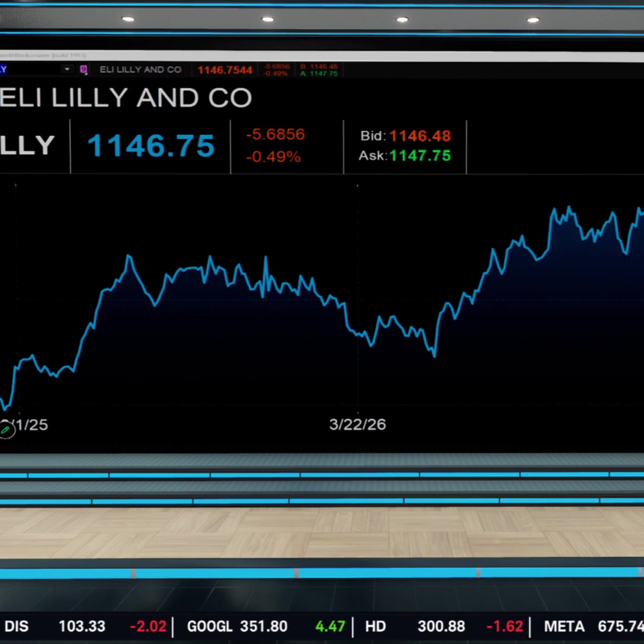
Task: Click the DIS price 103.33
Action: (82, 626)
